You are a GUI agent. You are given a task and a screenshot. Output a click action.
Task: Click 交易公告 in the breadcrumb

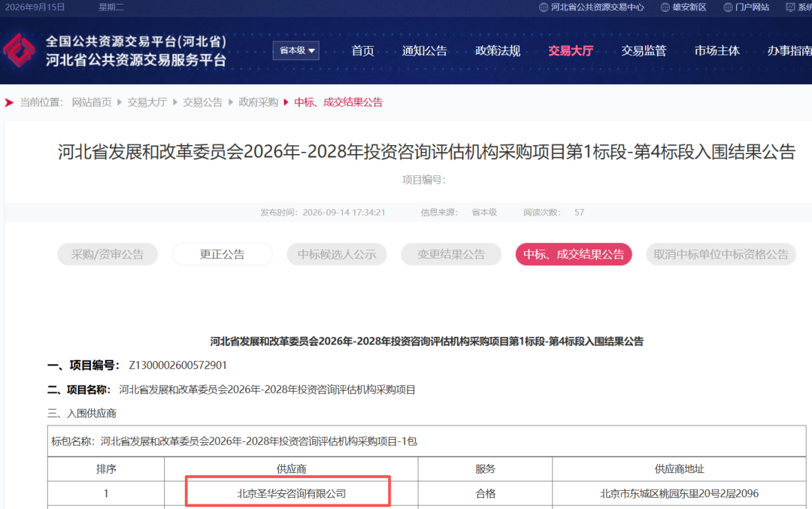coord(202,102)
